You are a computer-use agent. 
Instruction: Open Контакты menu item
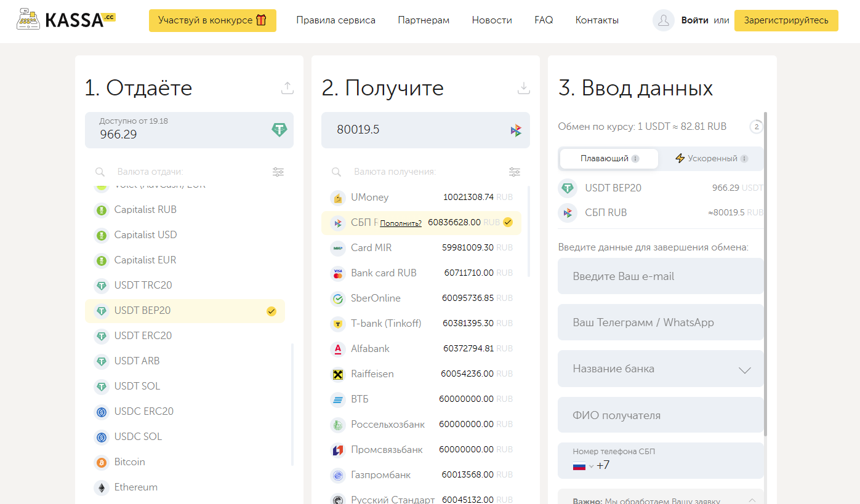(597, 20)
